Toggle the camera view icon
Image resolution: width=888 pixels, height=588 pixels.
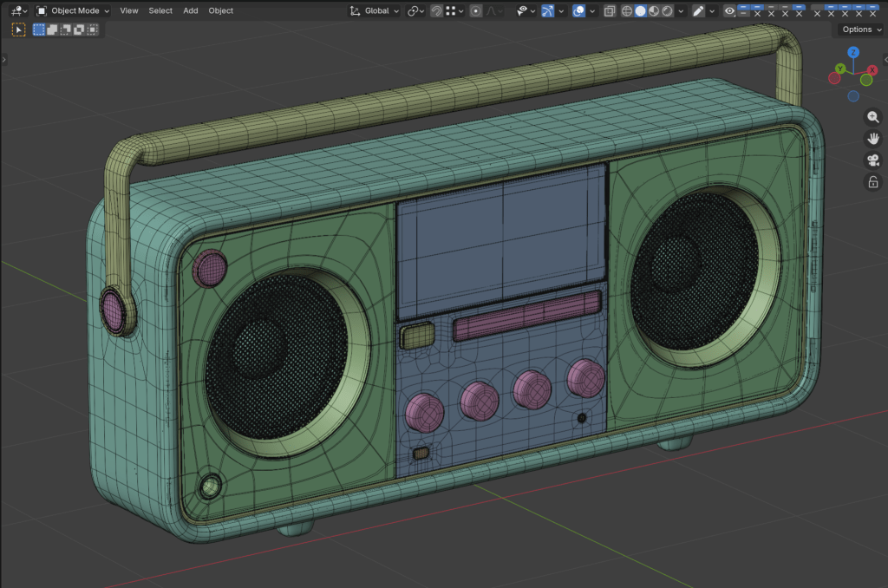tap(873, 160)
